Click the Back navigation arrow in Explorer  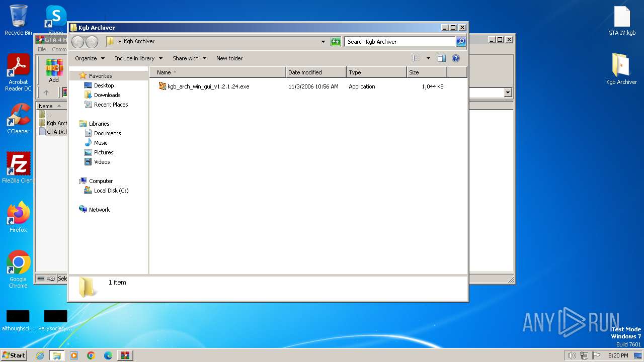77,42
